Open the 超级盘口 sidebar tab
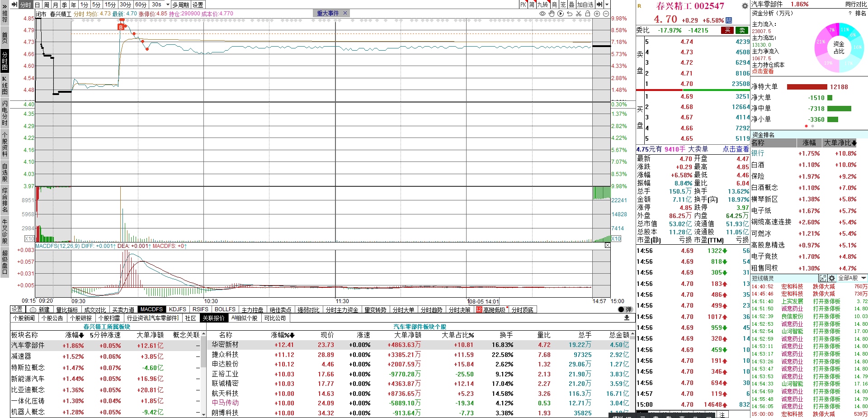The width and height of the screenshot is (868, 418). [x=5, y=261]
